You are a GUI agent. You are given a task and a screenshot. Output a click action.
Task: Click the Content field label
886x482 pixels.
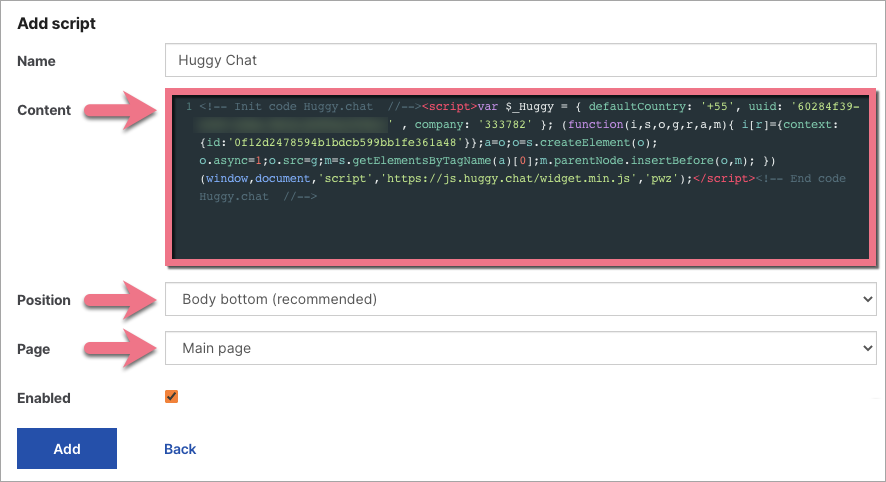coord(44,110)
